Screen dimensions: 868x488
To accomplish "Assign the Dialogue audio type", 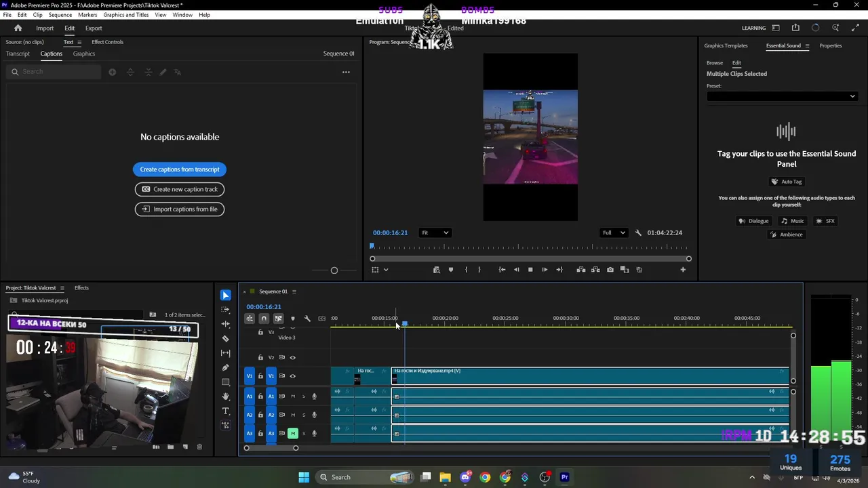I will point(754,221).
